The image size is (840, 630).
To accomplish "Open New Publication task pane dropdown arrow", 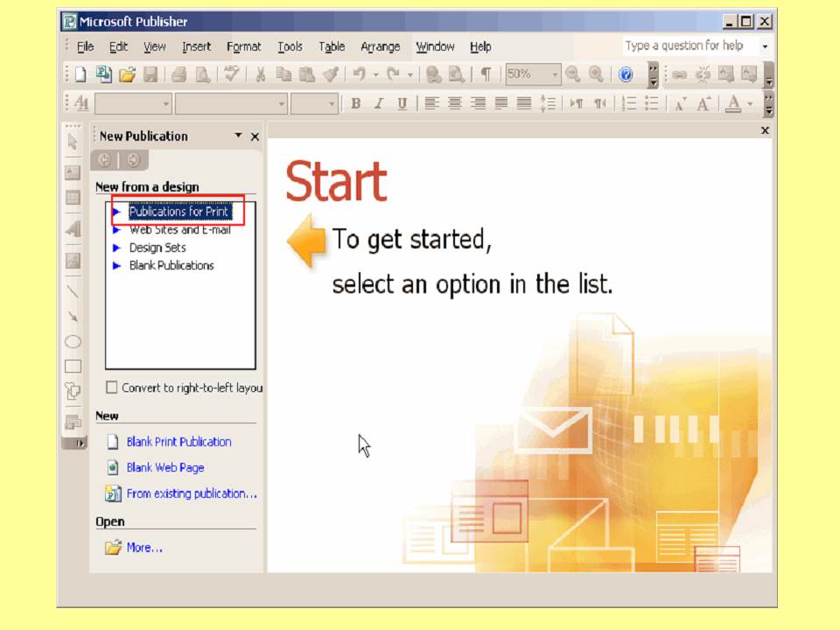I will click(238, 136).
